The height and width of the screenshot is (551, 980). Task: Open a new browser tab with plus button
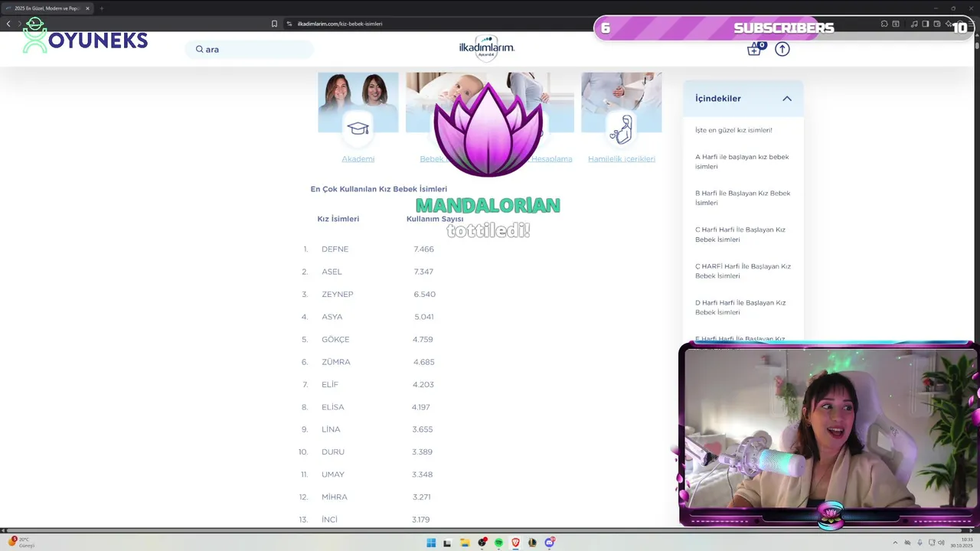tap(101, 8)
